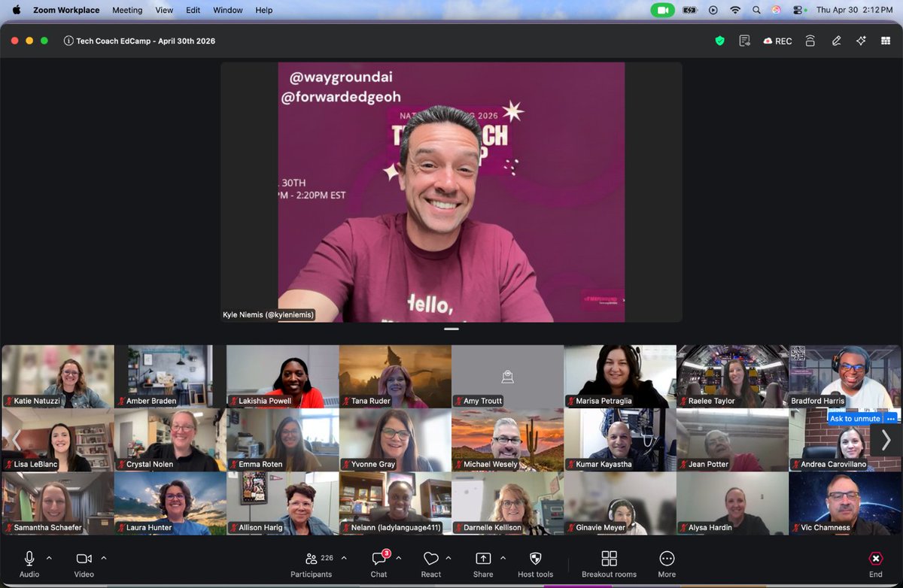Click Kumar Kayastha name label

pyautogui.click(x=604, y=465)
